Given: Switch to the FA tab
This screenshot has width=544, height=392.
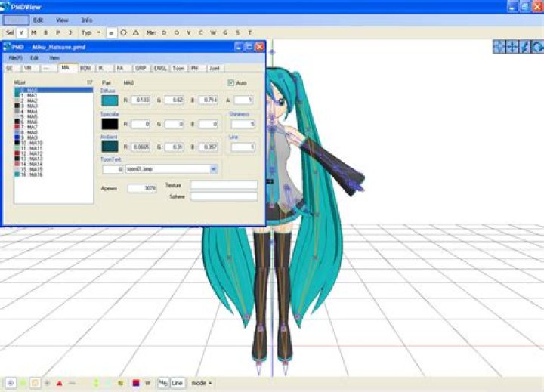Looking at the screenshot, I should click(123, 68).
